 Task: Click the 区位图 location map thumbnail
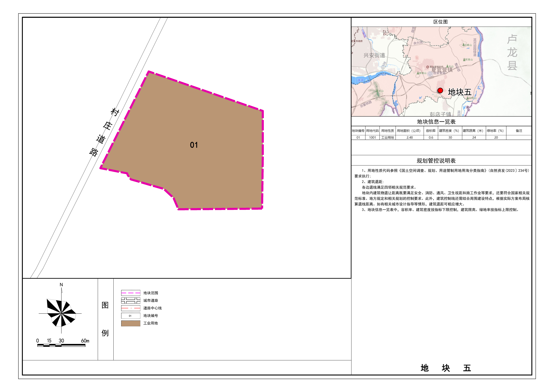click(x=441, y=72)
